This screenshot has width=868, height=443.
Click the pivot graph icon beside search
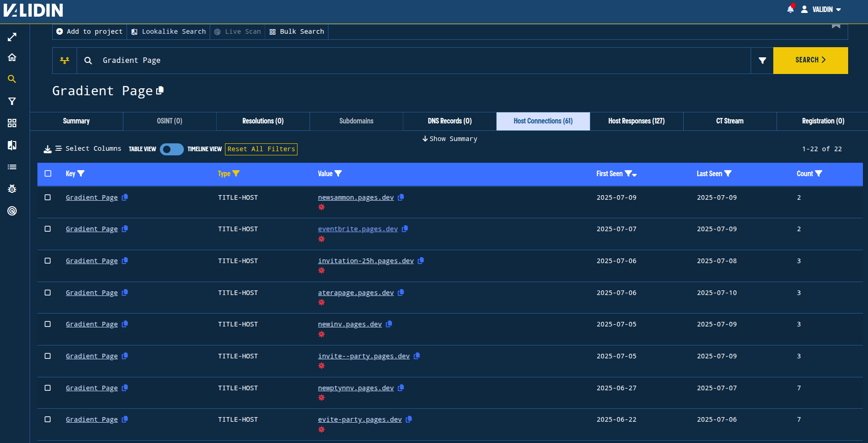(x=65, y=61)
